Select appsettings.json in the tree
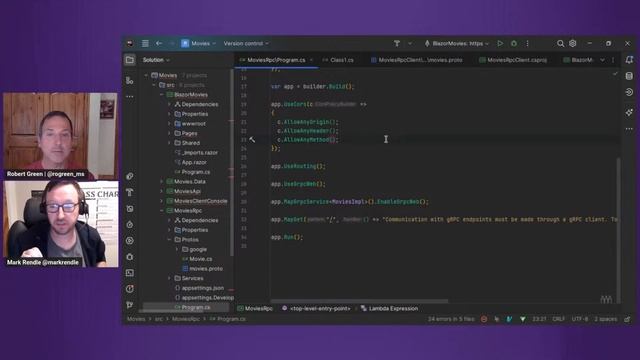This screenshot has width=640, height=360. click(199, 288)
